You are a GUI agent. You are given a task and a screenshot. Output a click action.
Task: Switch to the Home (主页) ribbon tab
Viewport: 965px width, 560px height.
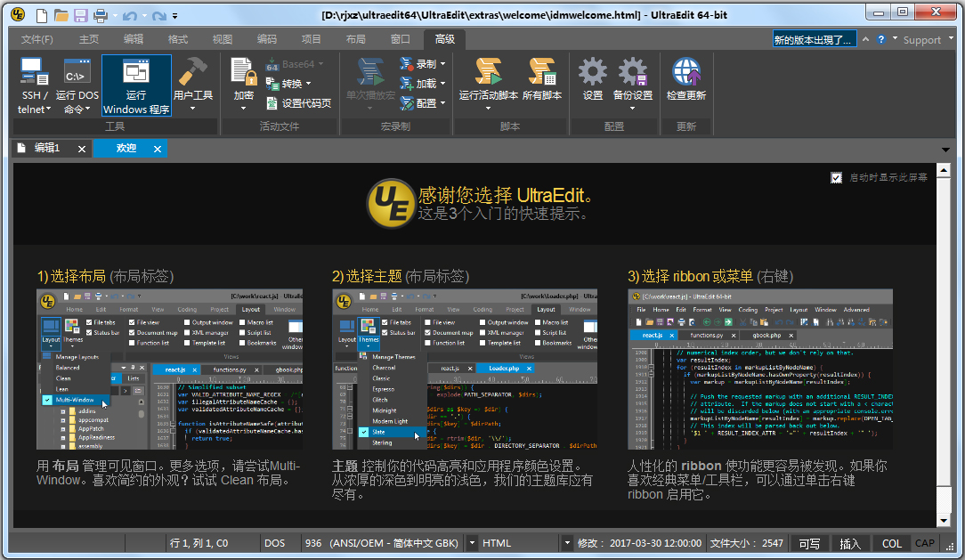[x=89, y=39]
